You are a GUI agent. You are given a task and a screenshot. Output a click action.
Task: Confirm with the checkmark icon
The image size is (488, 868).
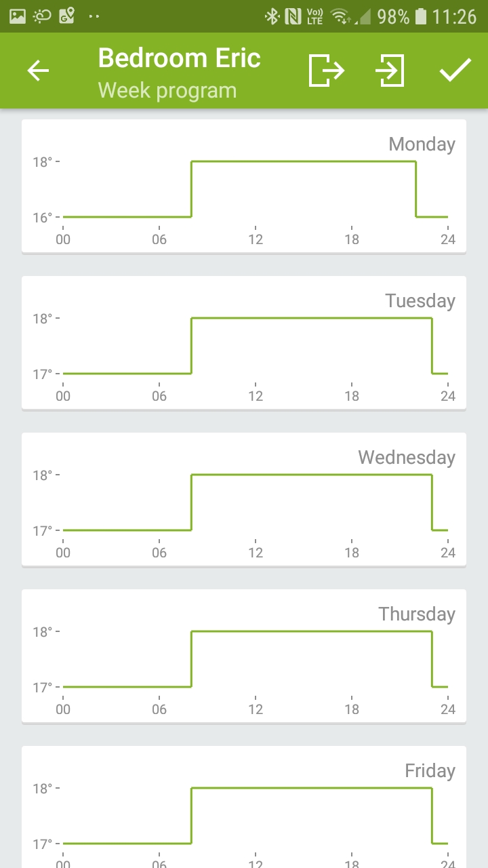(455, 71)
